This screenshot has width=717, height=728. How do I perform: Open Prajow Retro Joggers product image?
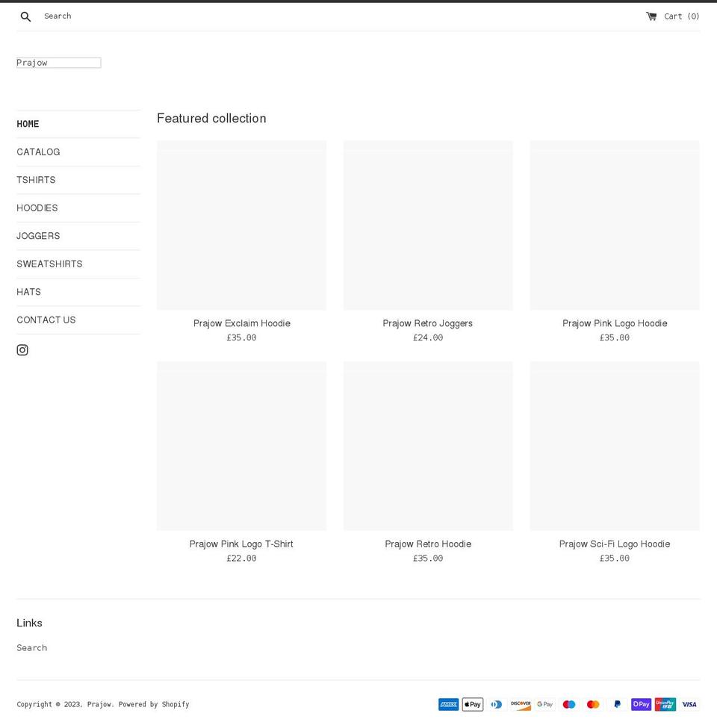[x=428, y=225]
